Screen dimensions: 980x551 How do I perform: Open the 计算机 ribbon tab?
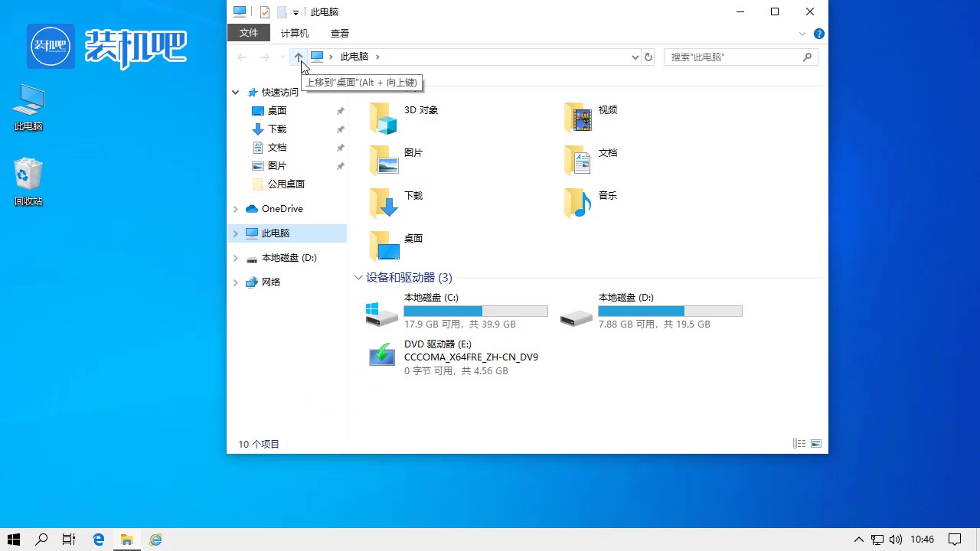(x=294, y=33)
